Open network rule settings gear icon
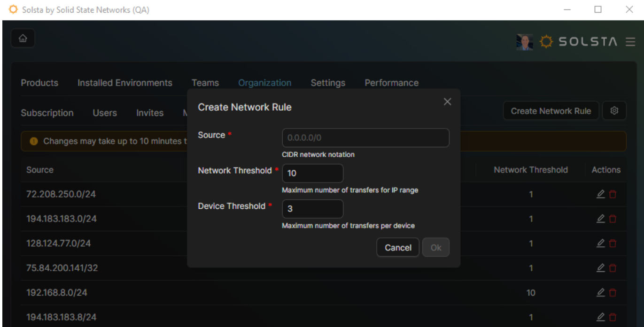The height and width of the screenshot is (327, 644). pos(614,111)
